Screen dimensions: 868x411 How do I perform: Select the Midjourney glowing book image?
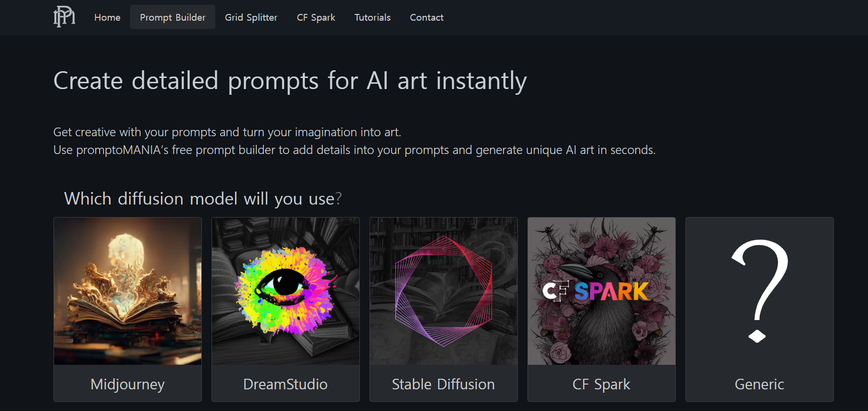tap(128, 291)
